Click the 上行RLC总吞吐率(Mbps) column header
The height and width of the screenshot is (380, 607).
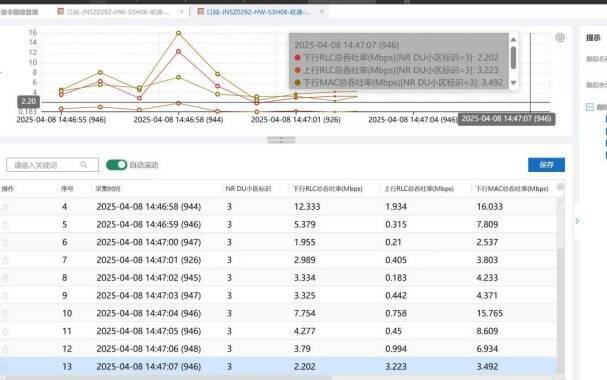pos(419,189)
